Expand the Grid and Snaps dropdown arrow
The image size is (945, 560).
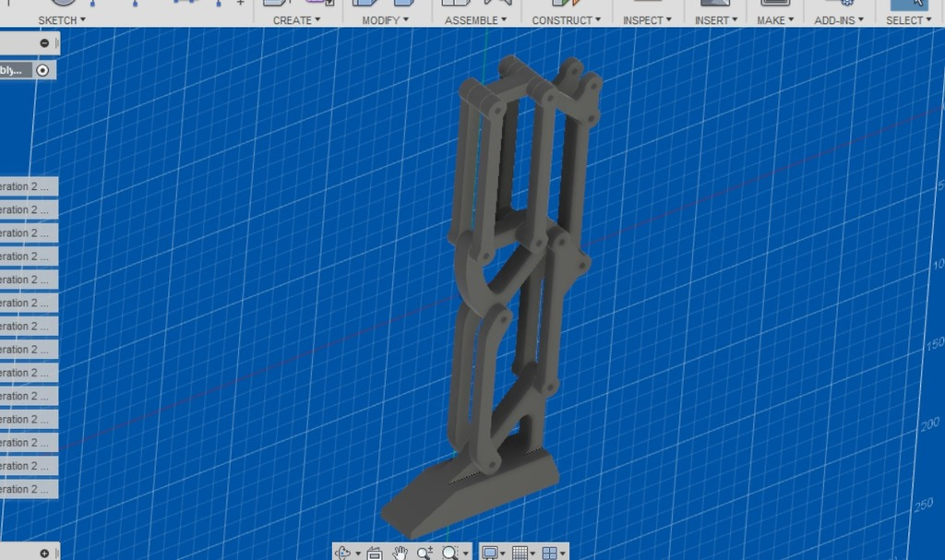[532, 554]
